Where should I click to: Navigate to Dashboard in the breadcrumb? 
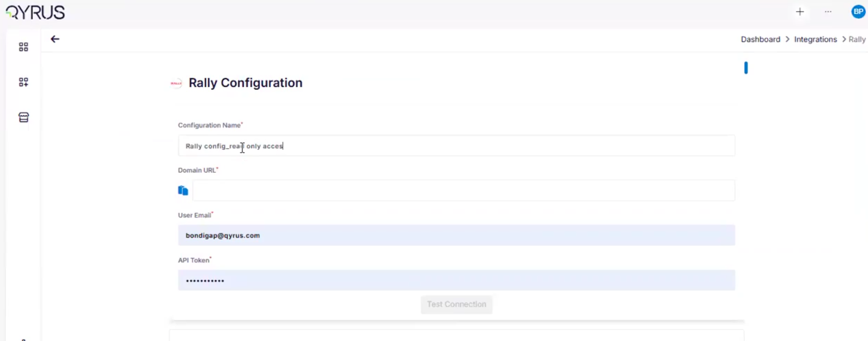[x=760, y=39]
